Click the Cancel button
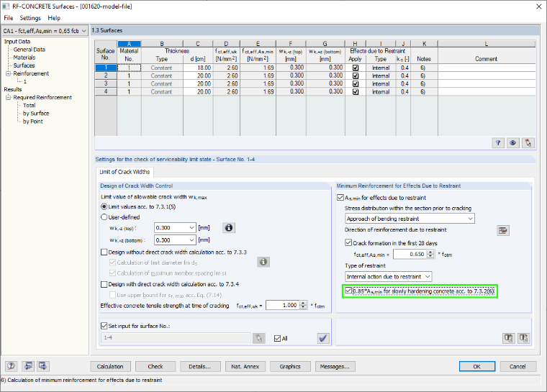The height and width of the screenshot is (392, 547). (517, 367)
